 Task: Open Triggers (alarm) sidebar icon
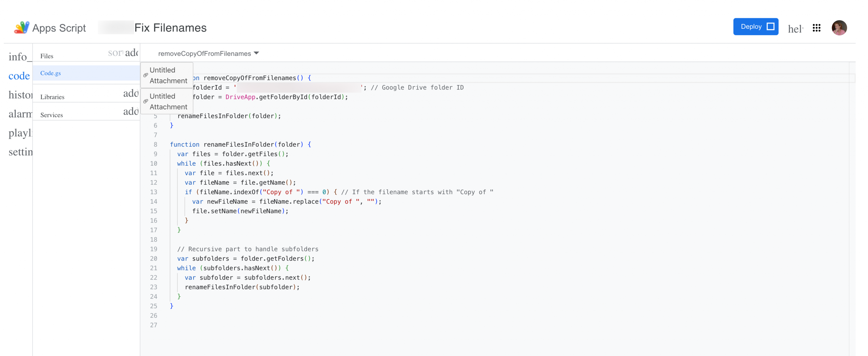[x=20, y=114]
